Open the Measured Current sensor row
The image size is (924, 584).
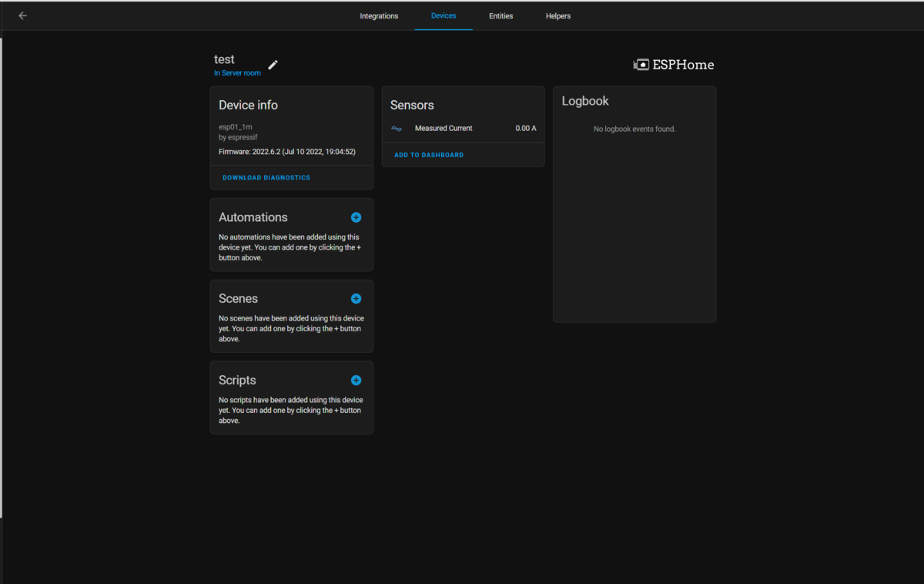pyautogui.click(x=464, y=129)
